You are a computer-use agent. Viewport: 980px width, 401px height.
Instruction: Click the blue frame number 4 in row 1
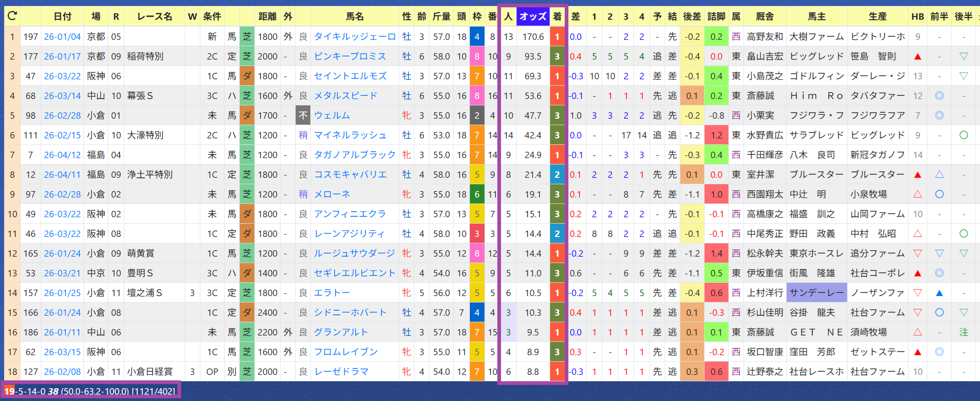point(477,37)
